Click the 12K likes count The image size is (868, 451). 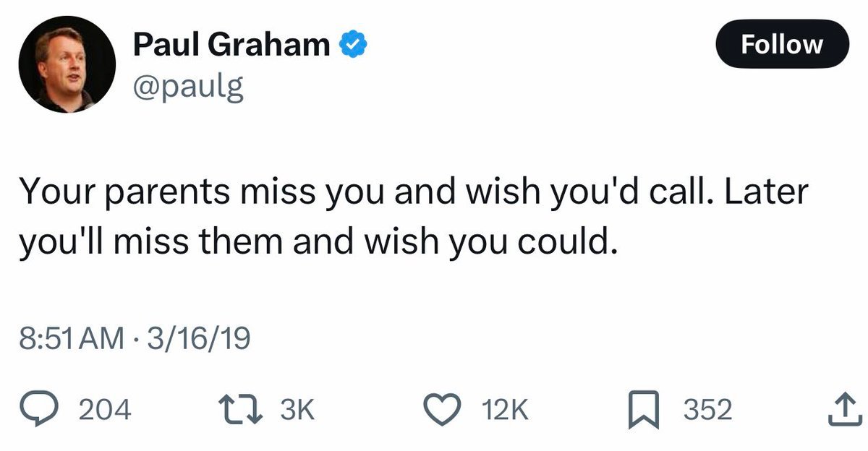pos(503,411)
